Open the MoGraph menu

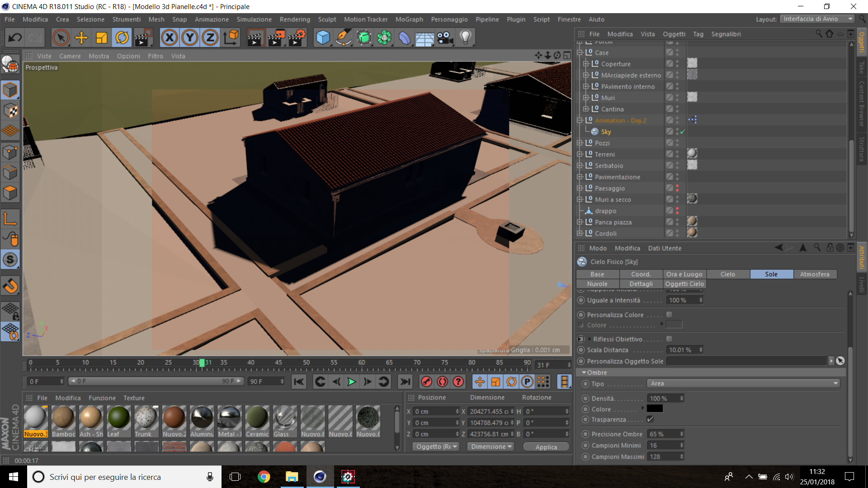tap(409, 19)
